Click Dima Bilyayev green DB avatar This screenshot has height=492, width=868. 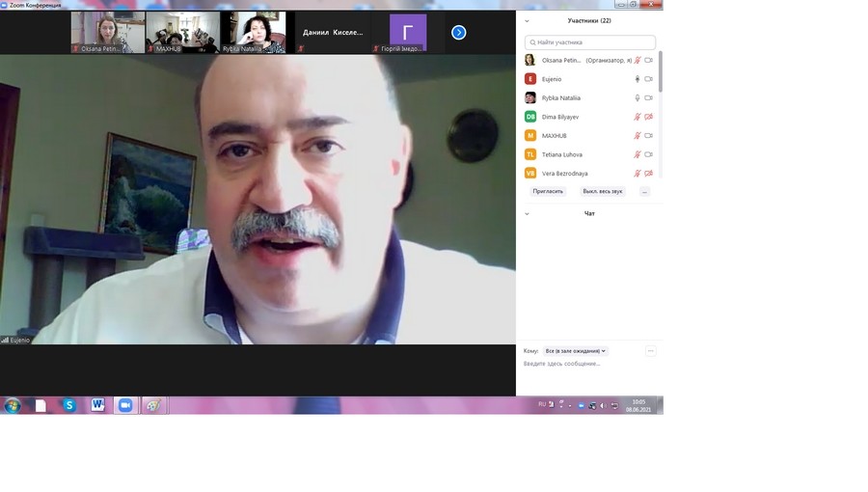(x=530, y=116)
